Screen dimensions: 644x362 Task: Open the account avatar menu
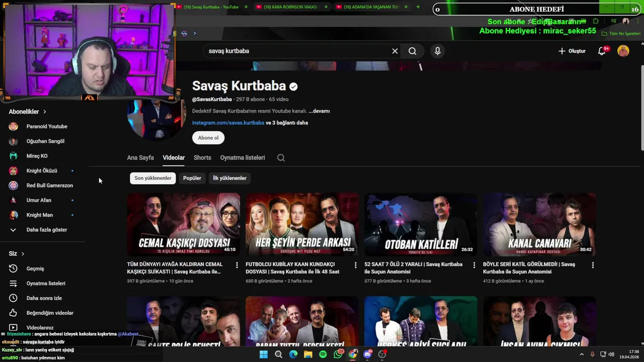[x=623, y=51]
